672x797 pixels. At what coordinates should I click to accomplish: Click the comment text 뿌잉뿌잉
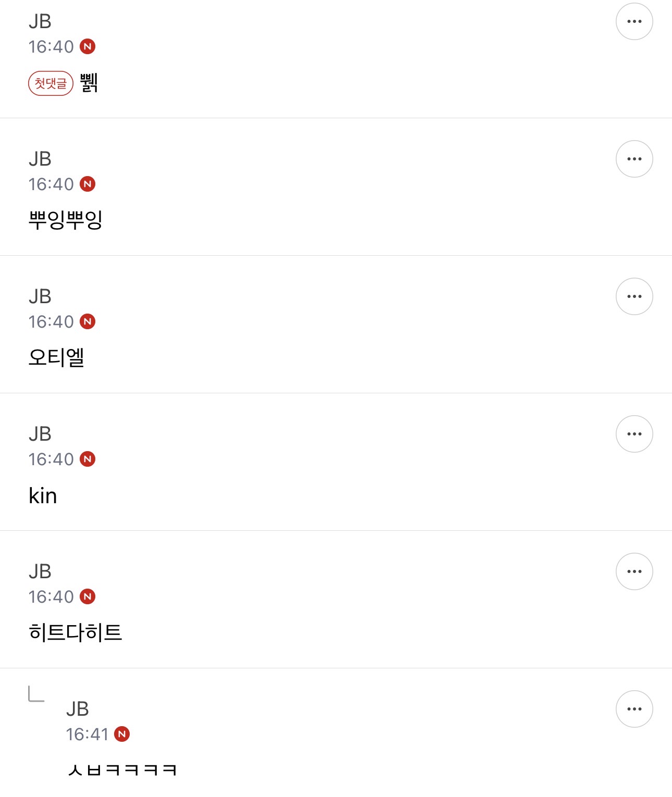(x=66, y=220)
